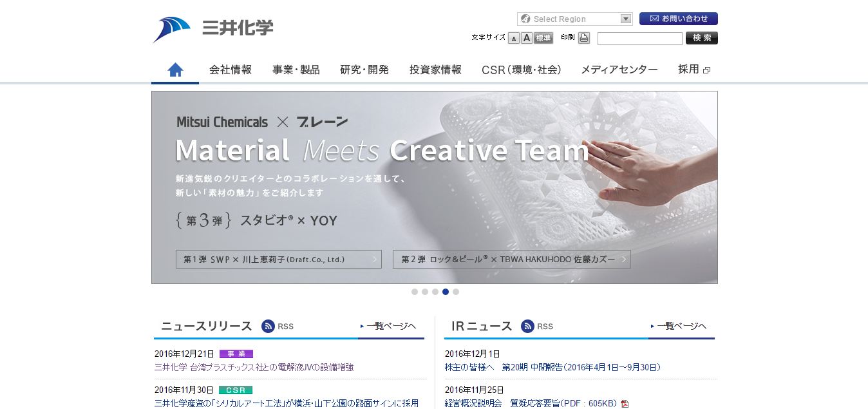Show second carousel slide dot

tap(425, 292)
